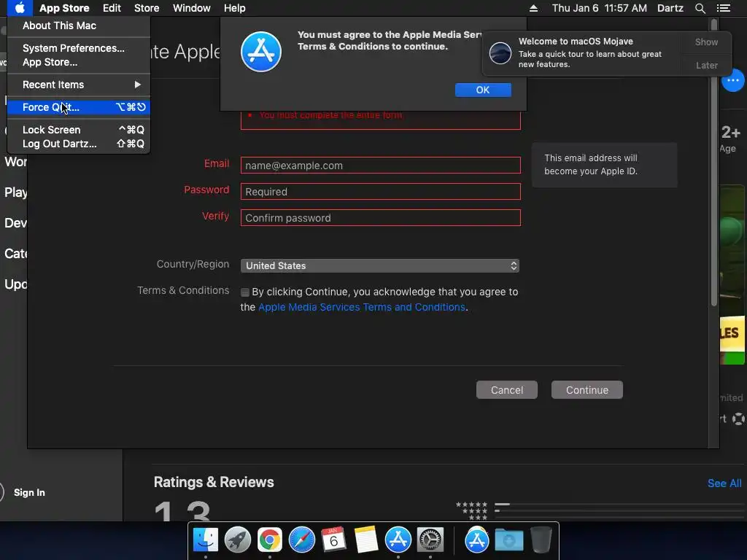Click Show on Mojave notification

tap(706, 42)
